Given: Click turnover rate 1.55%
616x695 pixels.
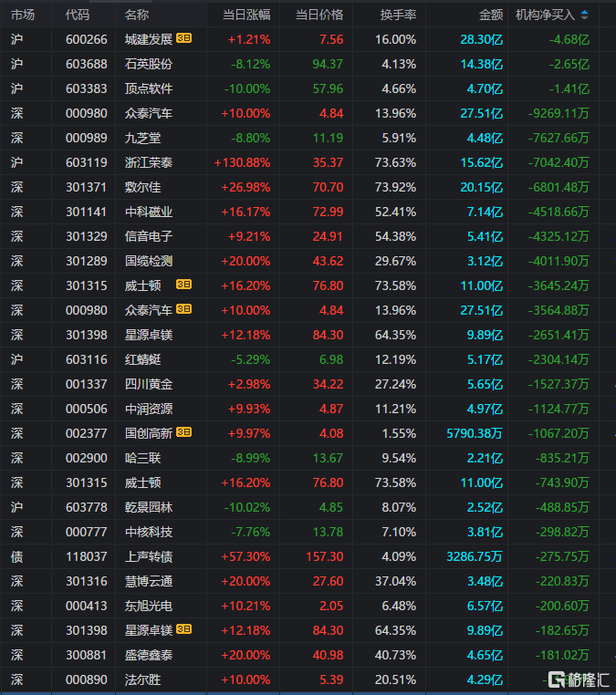Looking at the screenshot, I should [x=399, y=433].
